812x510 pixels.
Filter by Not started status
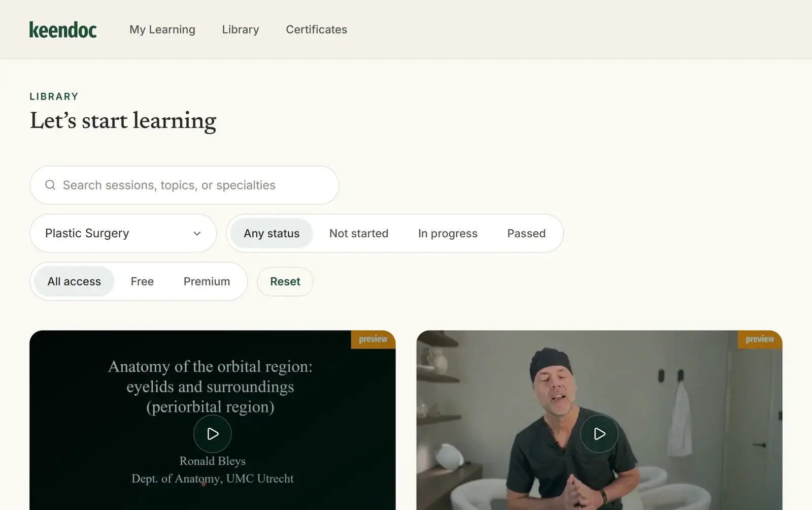[359, 233]
